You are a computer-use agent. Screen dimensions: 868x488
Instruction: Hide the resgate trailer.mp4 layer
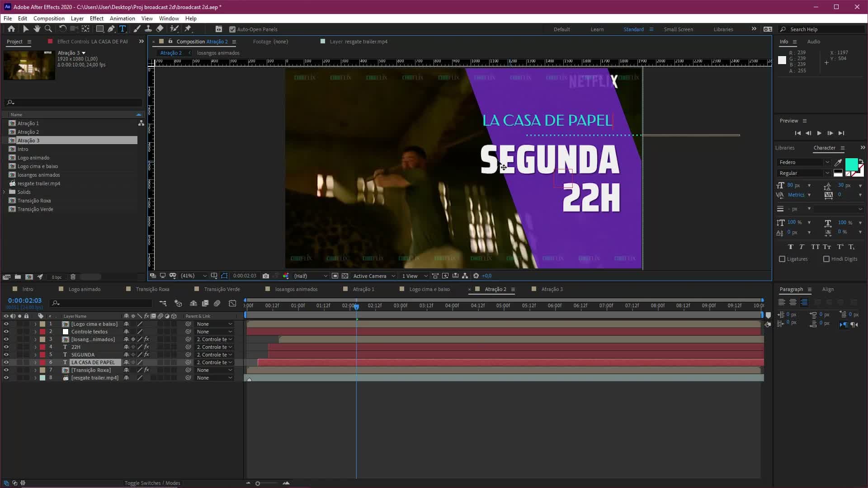tap(6, 378)
